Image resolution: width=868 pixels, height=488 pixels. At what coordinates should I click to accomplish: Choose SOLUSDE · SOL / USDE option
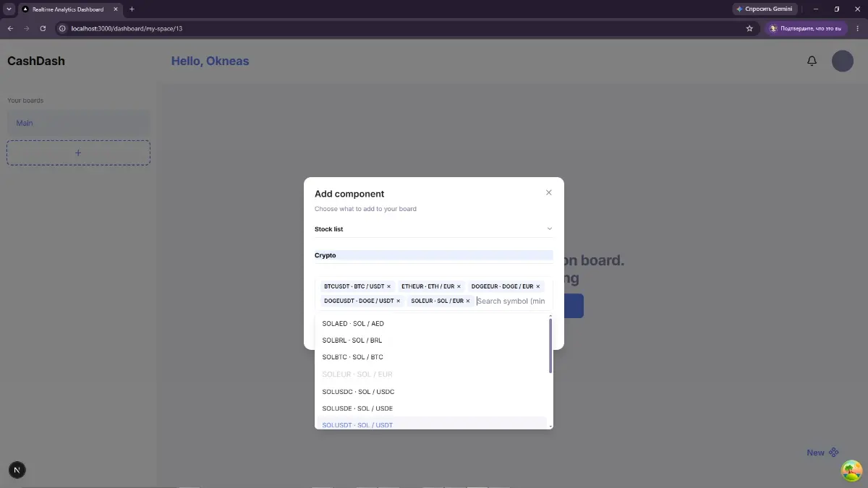click(432, 408)
